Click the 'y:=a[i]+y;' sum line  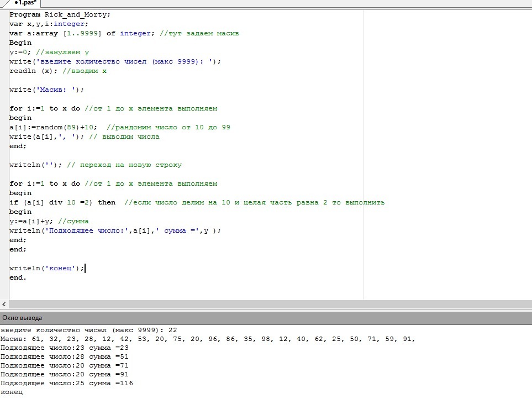(x=49, y=222)
